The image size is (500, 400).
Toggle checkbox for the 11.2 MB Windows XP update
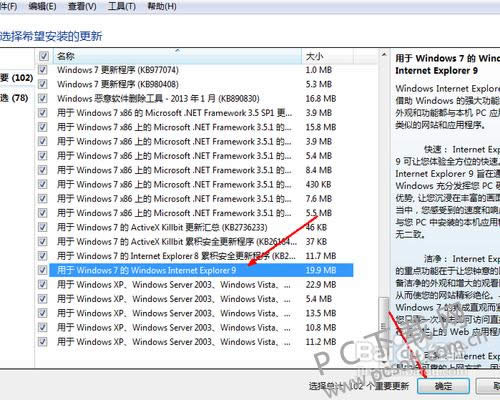[43, 342]
